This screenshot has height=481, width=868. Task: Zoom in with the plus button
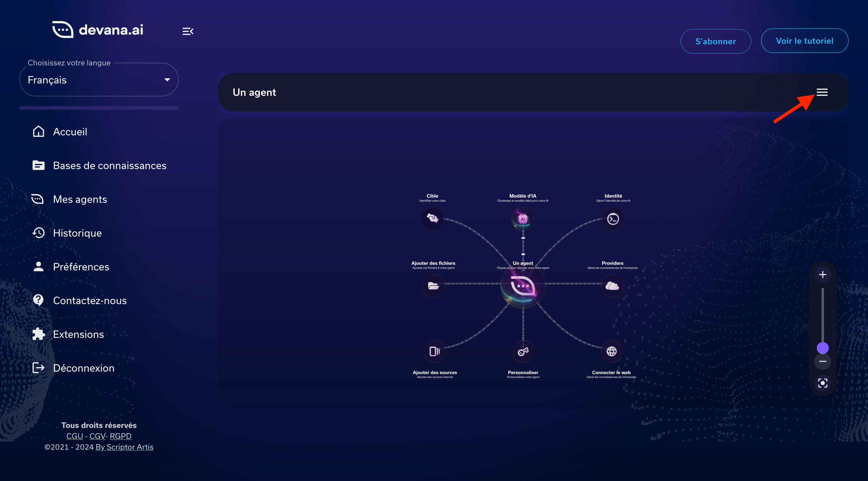click(x=822, y=275)
